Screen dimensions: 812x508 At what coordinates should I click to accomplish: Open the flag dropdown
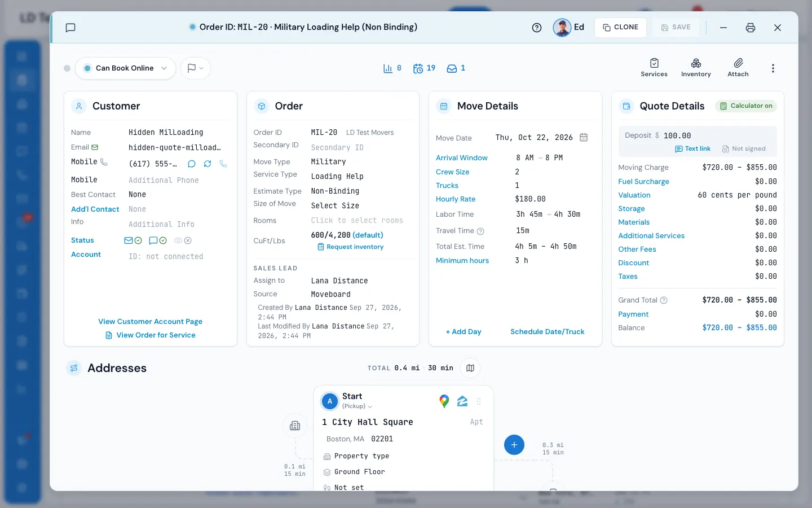coord(196,68)
